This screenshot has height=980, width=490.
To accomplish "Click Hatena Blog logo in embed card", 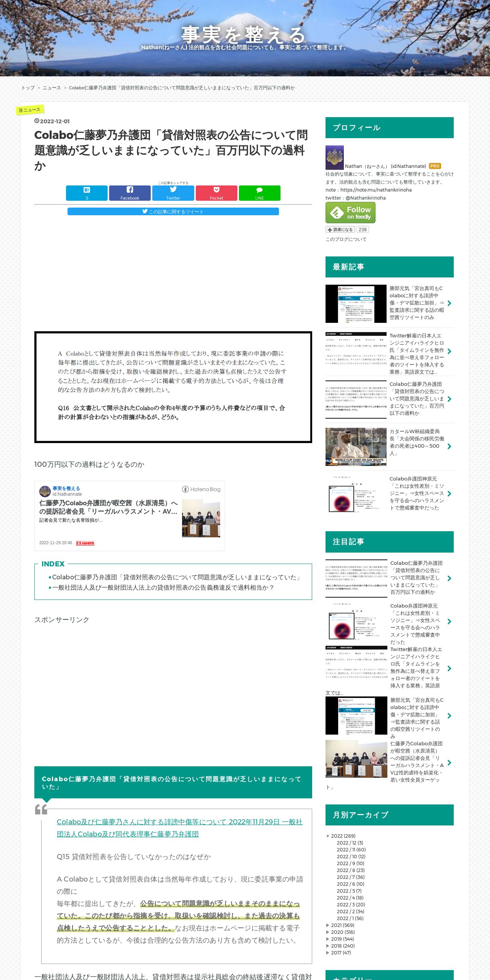I will [x=201, y=489].
